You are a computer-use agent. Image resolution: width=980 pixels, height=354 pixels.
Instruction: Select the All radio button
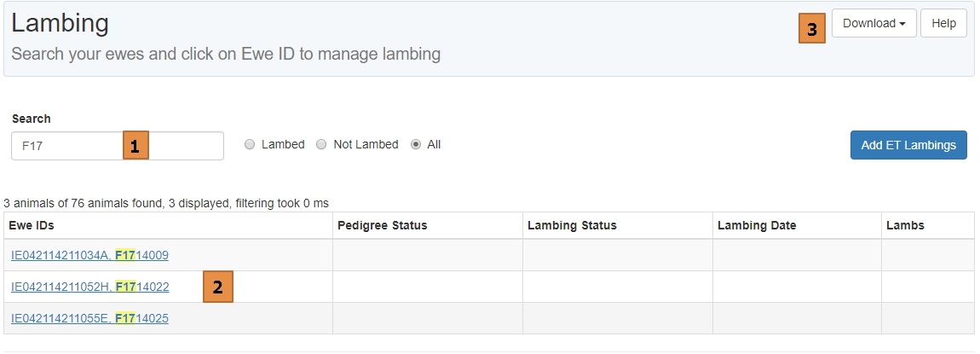pos(416,145)
